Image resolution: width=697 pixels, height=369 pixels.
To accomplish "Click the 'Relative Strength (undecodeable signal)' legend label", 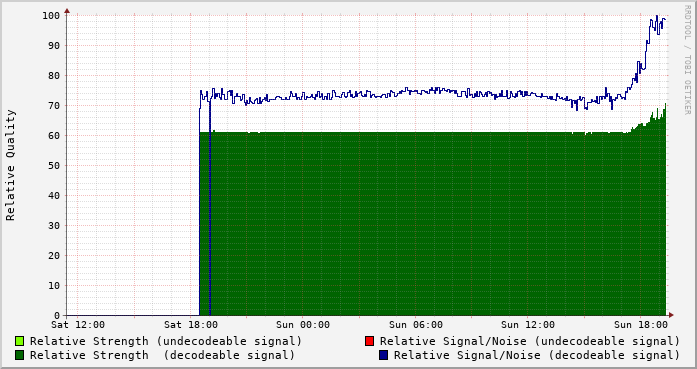I will (x=166, y=341).
